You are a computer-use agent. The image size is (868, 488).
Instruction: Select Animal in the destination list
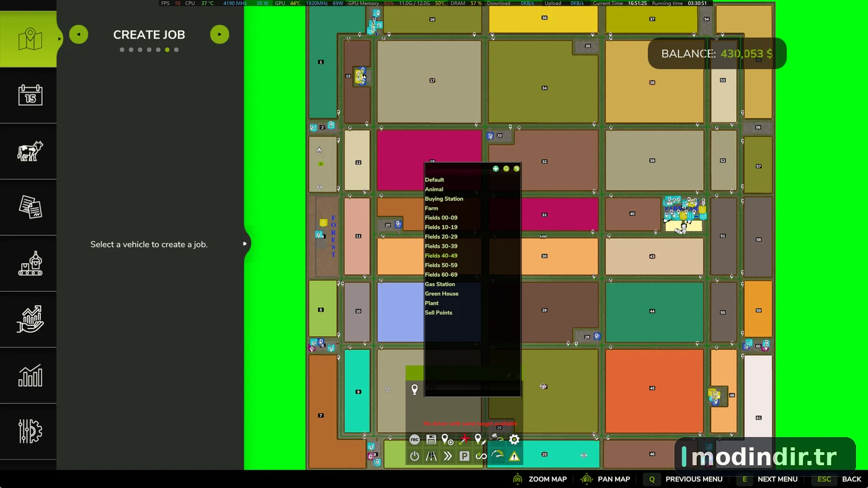point(434,189)
